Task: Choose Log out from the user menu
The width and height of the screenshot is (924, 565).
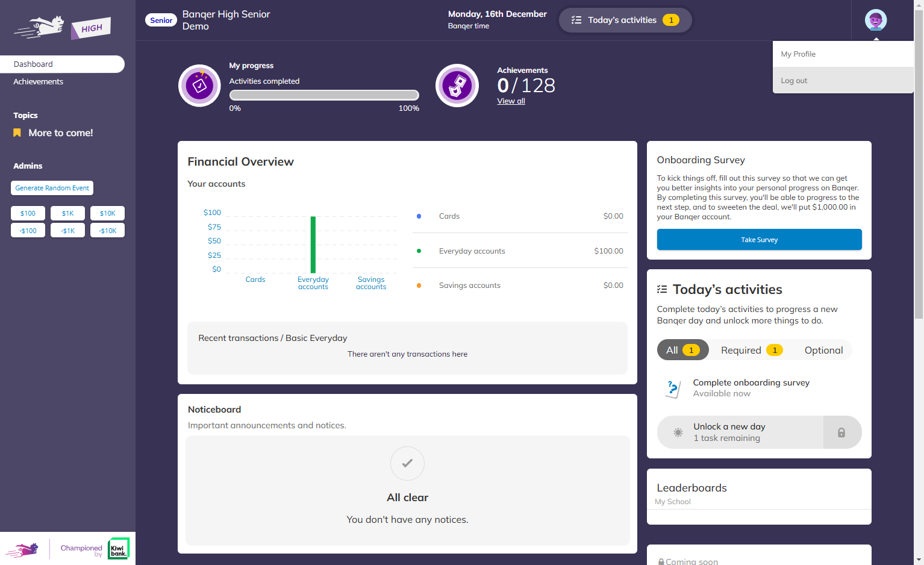Action: [843, 80]
